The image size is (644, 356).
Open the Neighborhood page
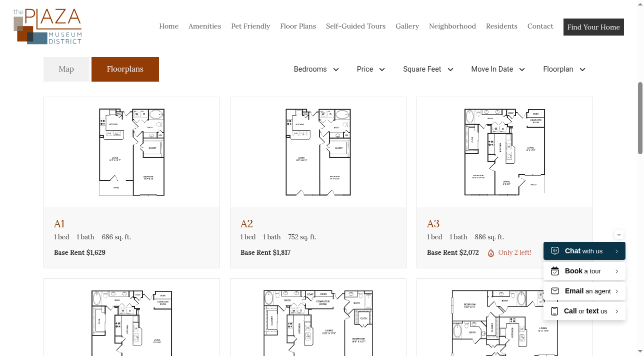pos(452,26)
